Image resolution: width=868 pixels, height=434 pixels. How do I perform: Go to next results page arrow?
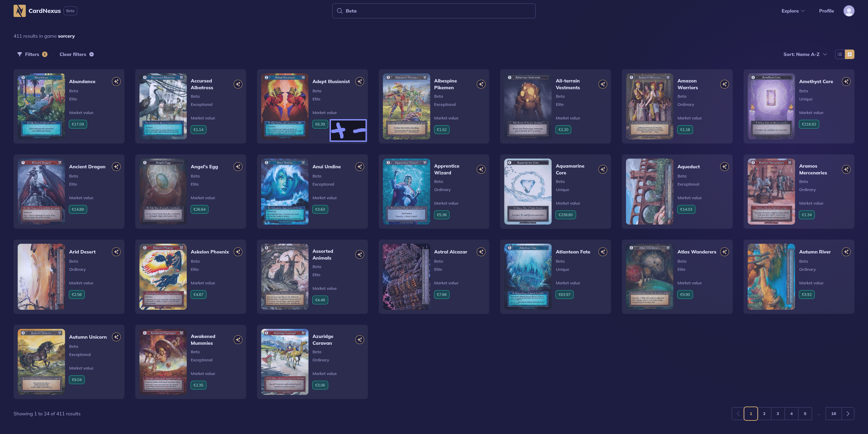point(848,414)
